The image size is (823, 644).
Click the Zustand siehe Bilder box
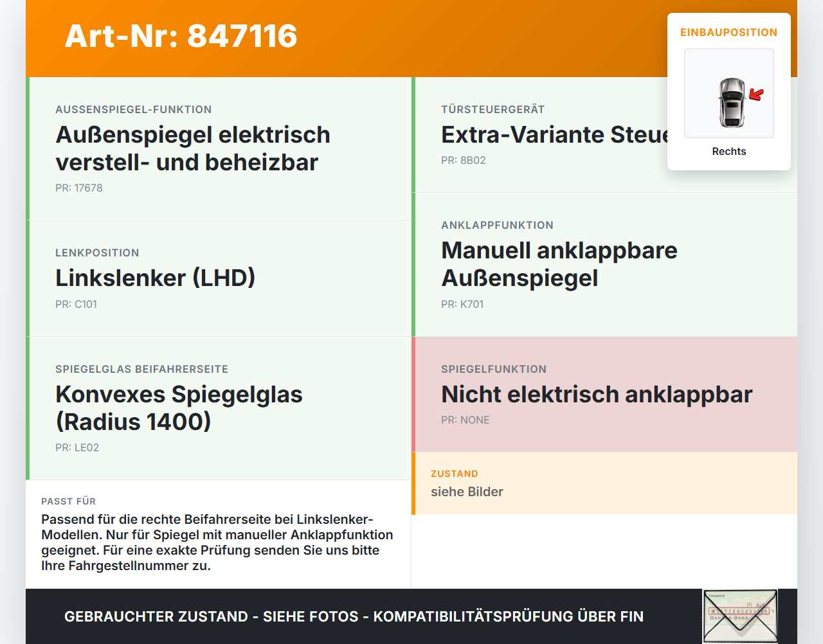pos(604,483)
